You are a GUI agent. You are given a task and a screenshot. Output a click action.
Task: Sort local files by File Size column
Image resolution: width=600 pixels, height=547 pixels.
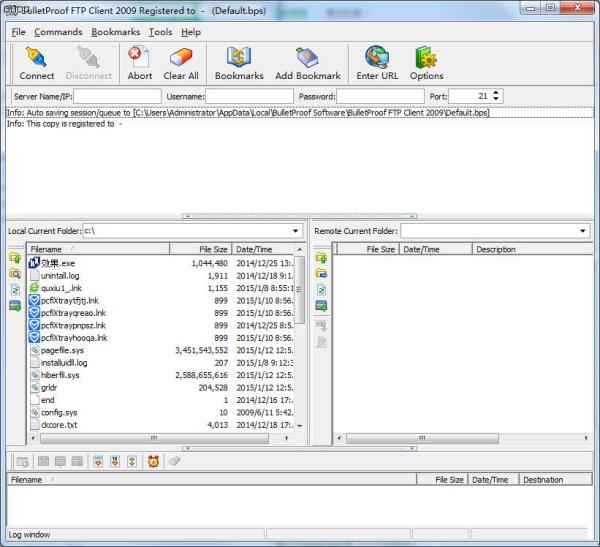point(200,249)
